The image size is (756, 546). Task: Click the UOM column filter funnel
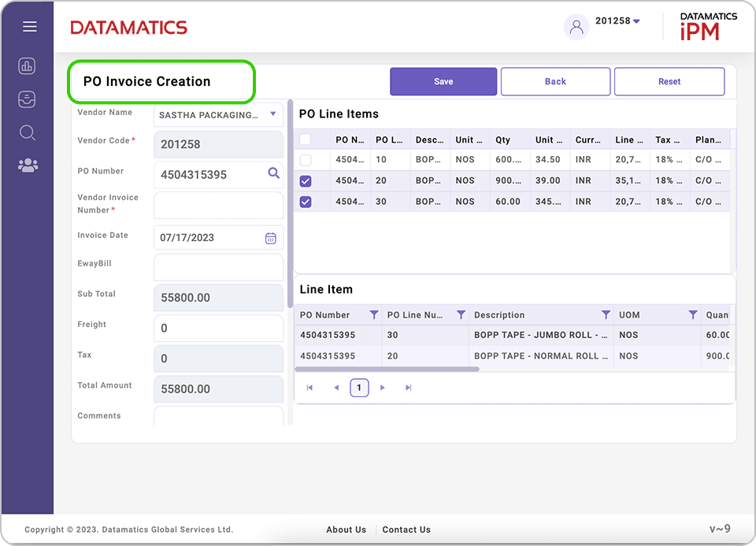(693, 314)
